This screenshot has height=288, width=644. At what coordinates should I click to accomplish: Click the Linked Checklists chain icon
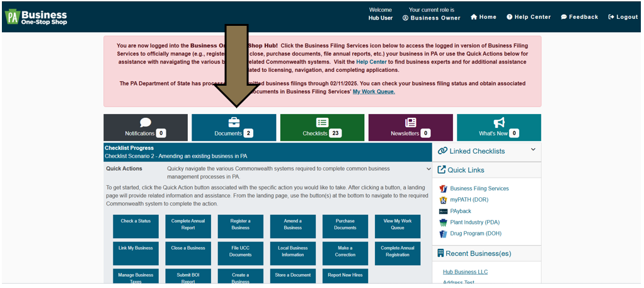442,151
